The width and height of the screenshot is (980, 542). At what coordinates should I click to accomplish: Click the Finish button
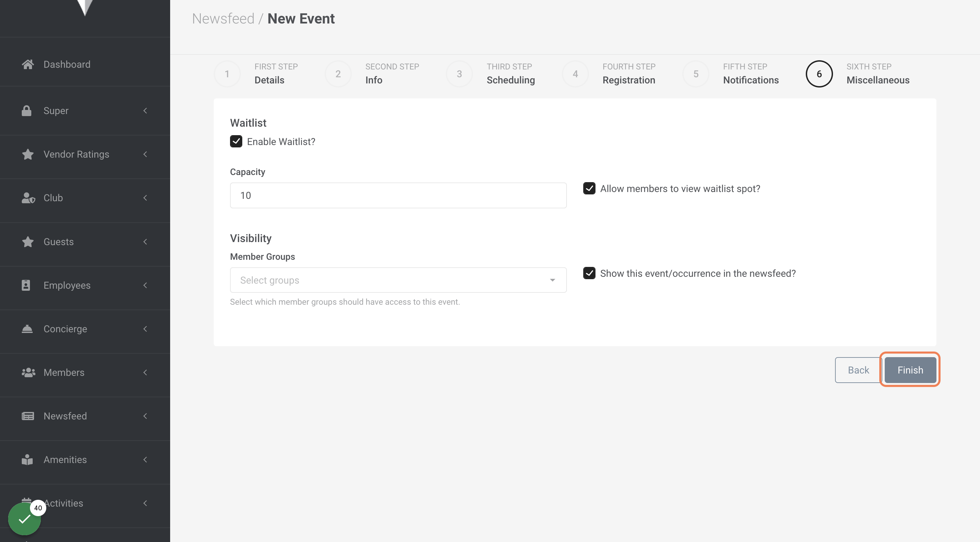coord(910,370)
